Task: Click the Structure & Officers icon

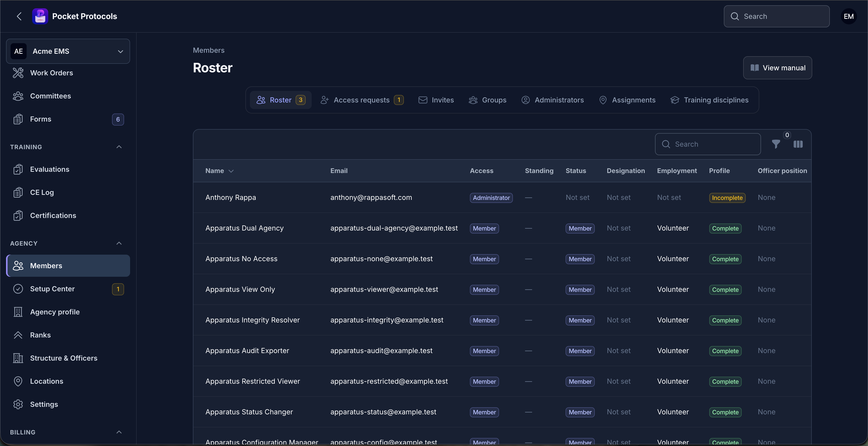Action: [18, 358]
